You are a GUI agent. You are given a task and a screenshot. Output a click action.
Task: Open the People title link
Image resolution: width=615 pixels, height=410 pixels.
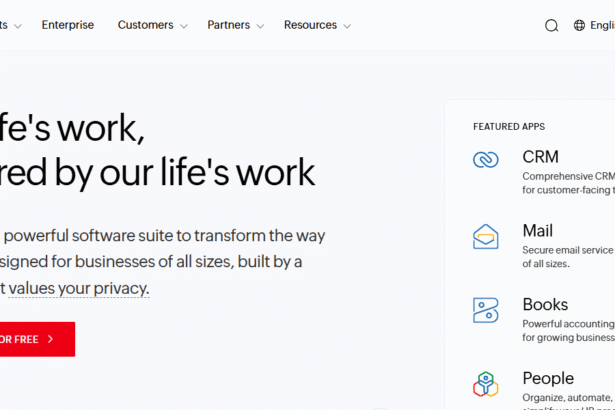click(x=548, y=379)
